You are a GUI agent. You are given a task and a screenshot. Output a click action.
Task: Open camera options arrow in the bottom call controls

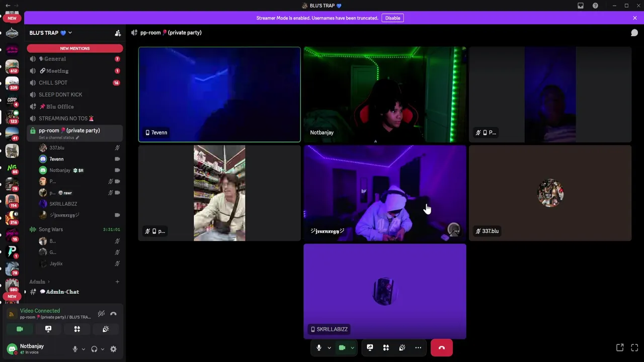(352, 347)
